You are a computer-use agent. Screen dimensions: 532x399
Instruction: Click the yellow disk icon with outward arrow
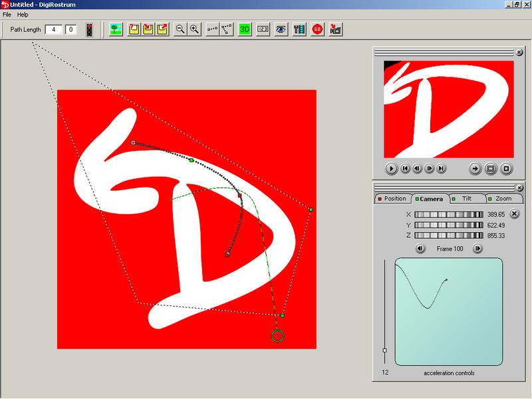pyautogui.click(x=162, y=29)
